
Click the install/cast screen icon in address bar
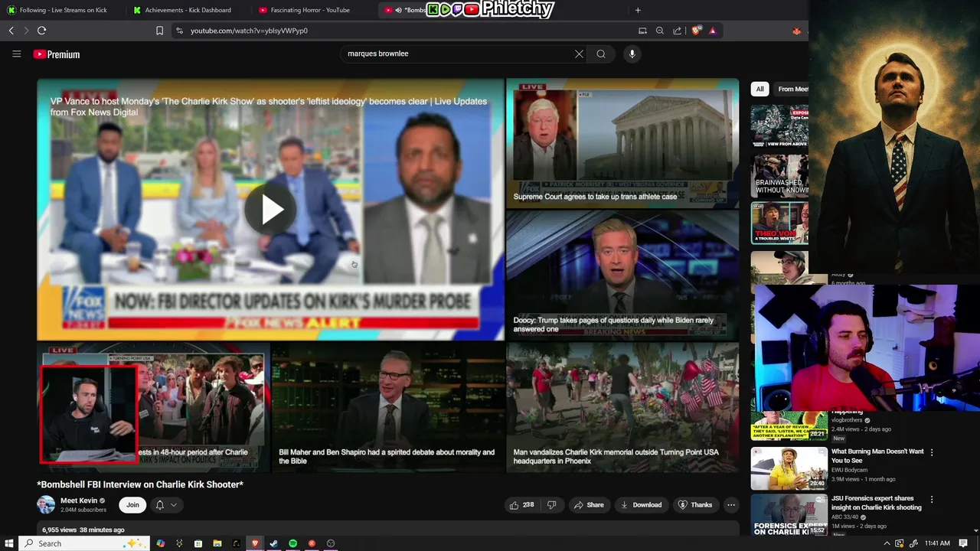[x=642, y=31]
